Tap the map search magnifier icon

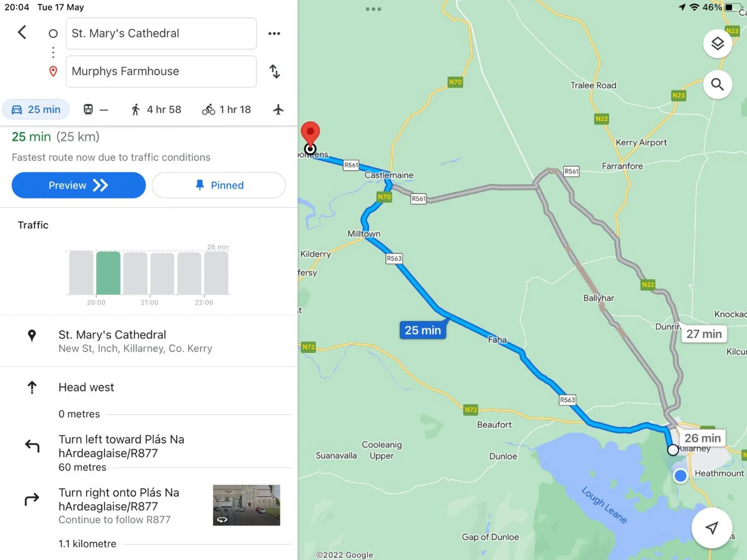coord(717,85)
